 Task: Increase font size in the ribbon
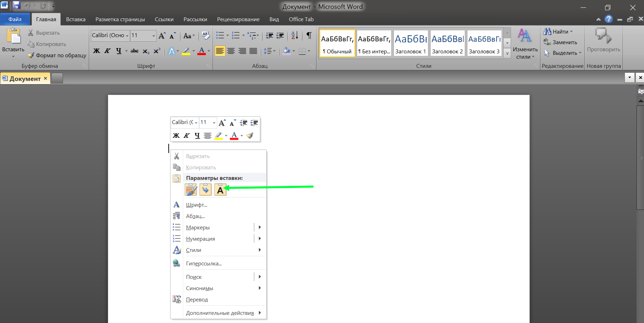pyautogui.click(x=162, y=35)
